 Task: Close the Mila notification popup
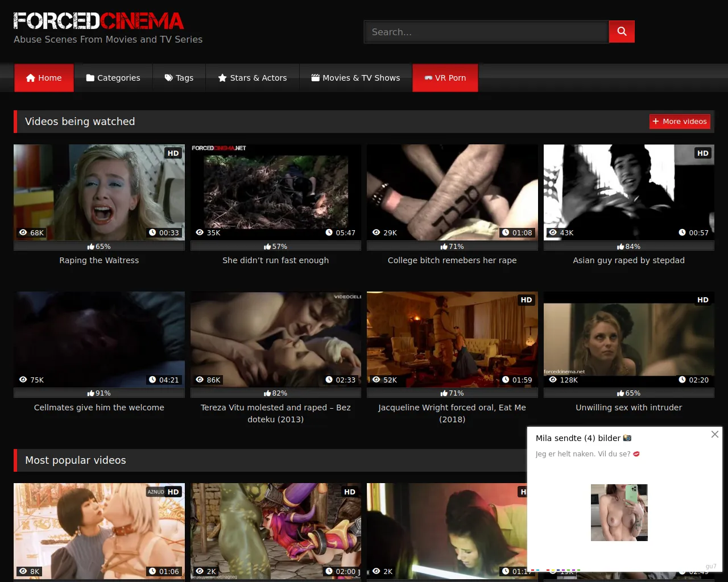point(715,434)
